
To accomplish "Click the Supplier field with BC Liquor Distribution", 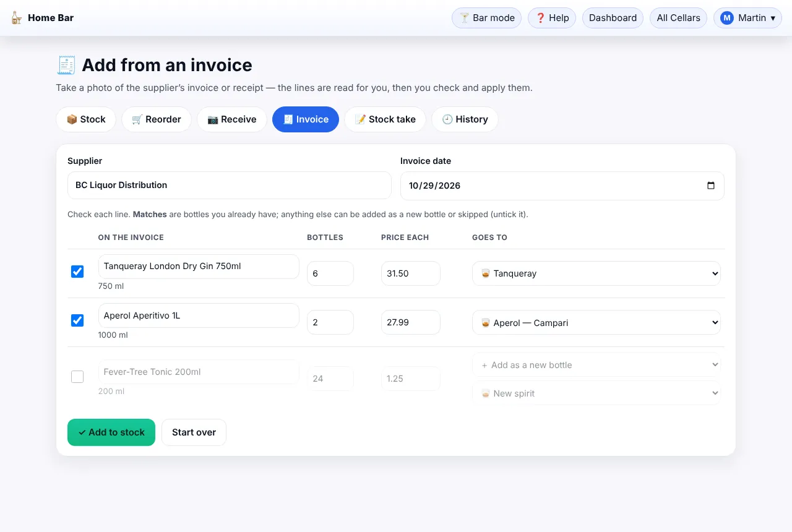I will (x=230, y=185).
